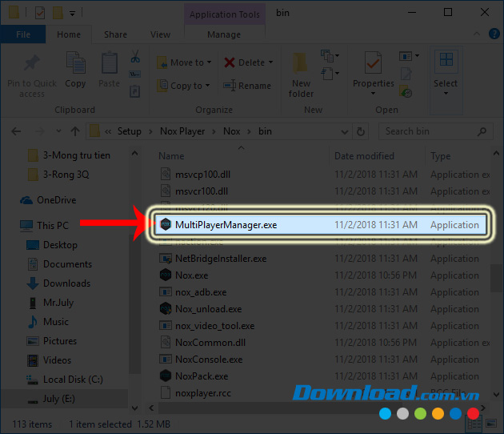Sort by the Date modified column header
504x434 pixels.
[364, 156]
